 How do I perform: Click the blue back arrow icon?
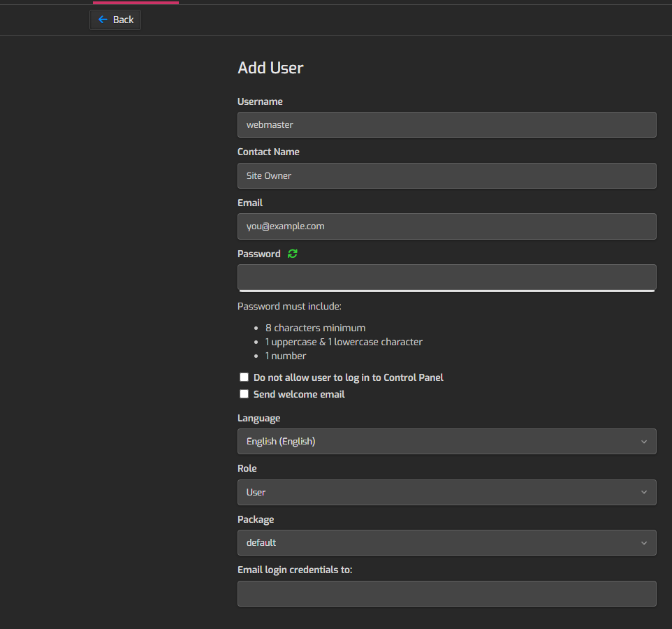click(103, 20)
